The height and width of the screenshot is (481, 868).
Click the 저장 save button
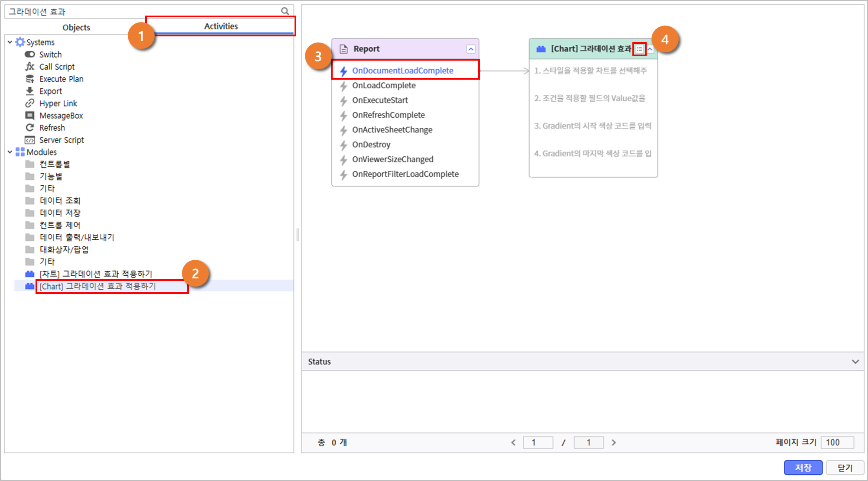(x=803, y=468)
